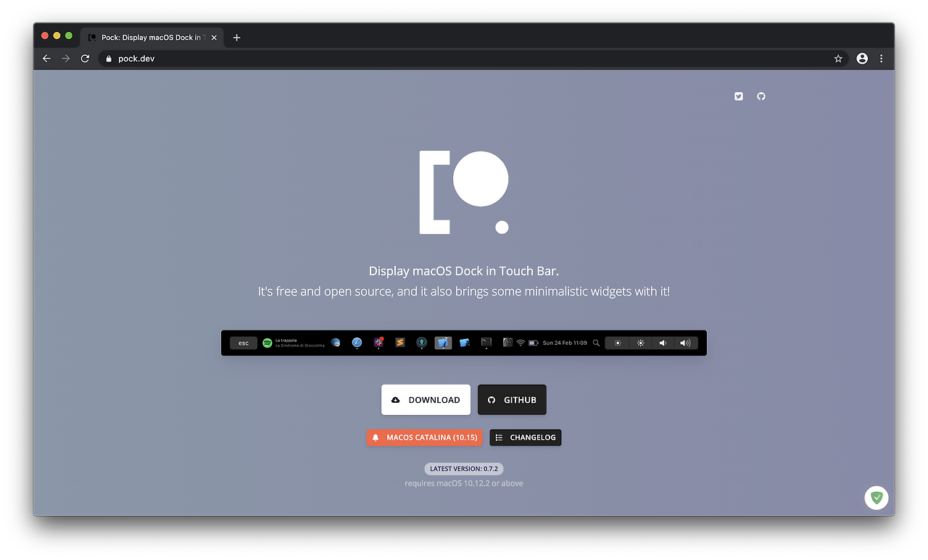View site security via lock icon
Image resolution: width=928 pixels, height=560 pixels.
pos(109,59)
